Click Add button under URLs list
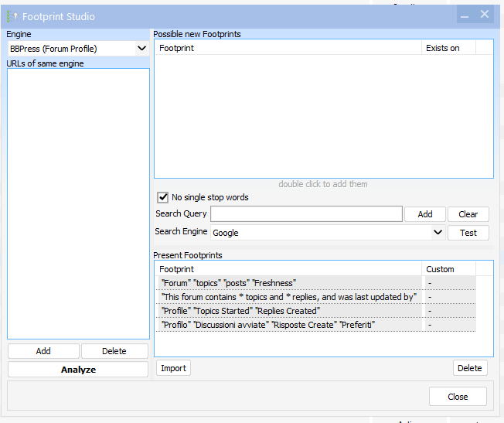This screenshot has width=504, height=423. pyautogui.click(x=43, y=351)
